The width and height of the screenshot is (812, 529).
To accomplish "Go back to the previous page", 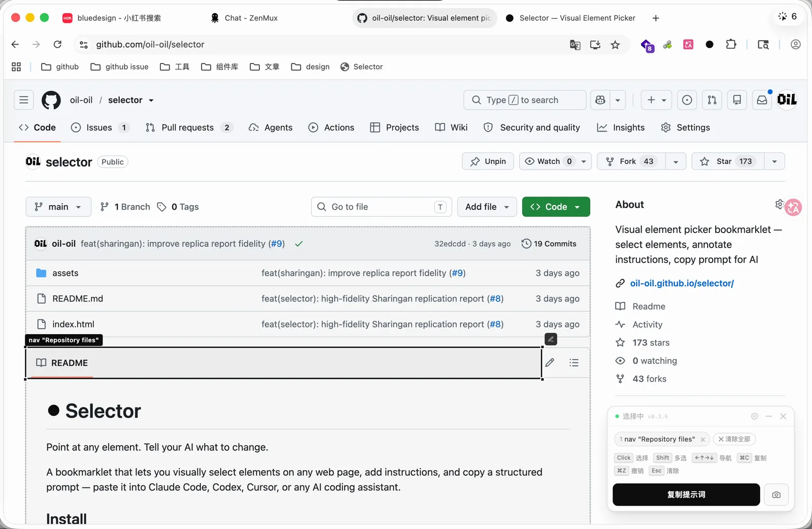I will [15, 45].
